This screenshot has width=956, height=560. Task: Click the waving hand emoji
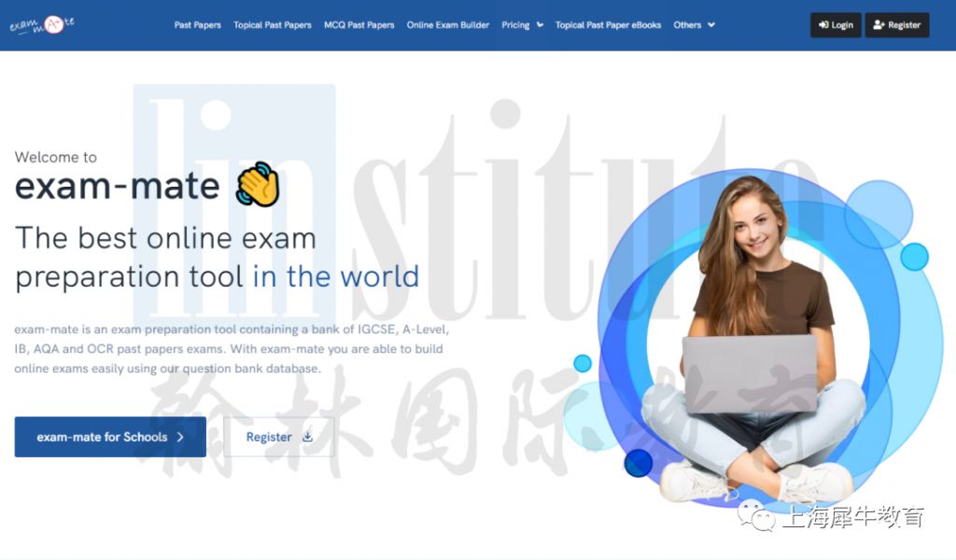pos(258,184)
